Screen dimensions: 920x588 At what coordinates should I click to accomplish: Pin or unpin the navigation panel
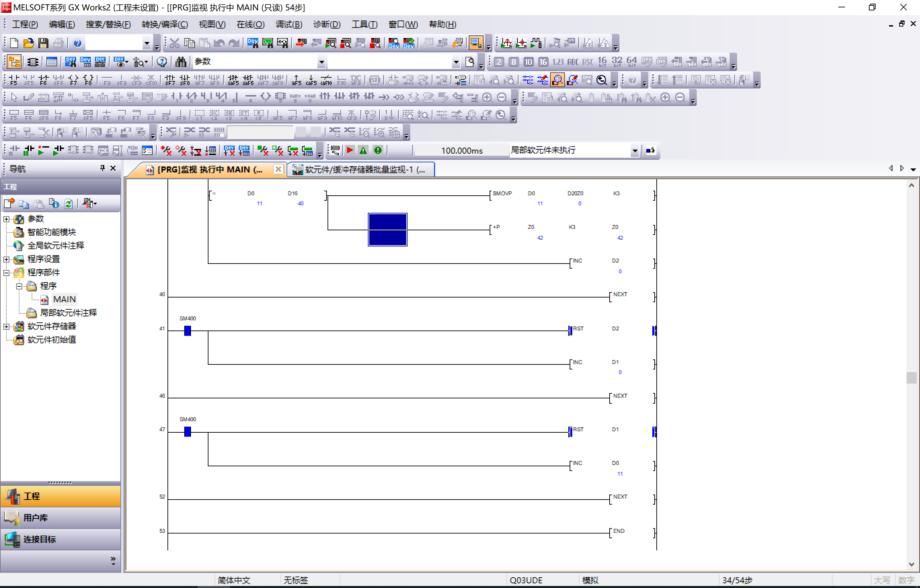click(102, 168)
